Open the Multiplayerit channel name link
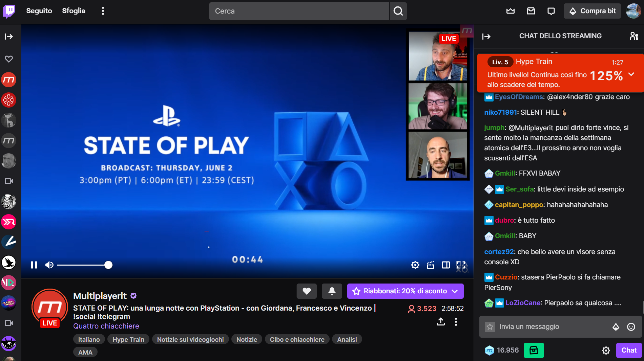Viewport: 644px width, 361px height. [x=100, y=296]
